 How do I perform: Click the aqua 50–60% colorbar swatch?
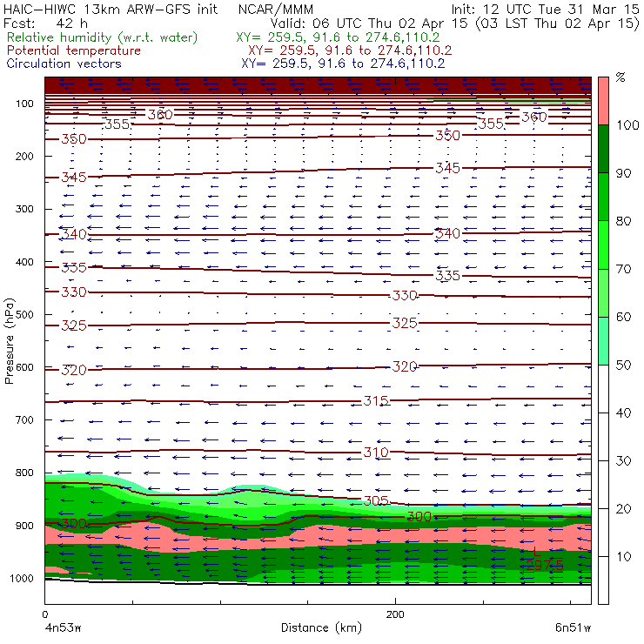pos(603,341)
